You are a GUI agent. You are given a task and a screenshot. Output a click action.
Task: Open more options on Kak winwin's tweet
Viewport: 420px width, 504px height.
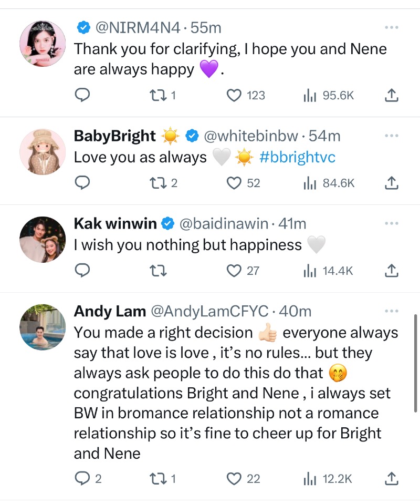(x=391, y=224)
